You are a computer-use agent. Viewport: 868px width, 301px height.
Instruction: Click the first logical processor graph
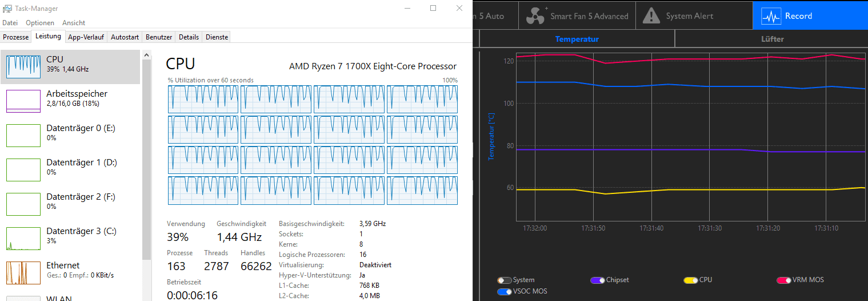(203, 99)
